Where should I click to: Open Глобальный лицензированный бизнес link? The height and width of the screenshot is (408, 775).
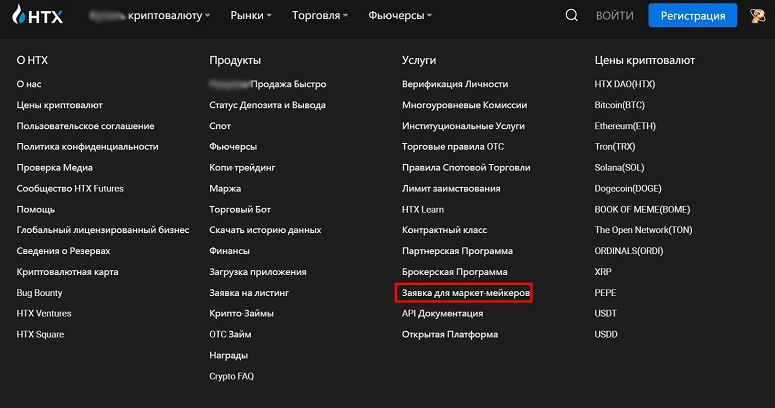coord(103,230)
